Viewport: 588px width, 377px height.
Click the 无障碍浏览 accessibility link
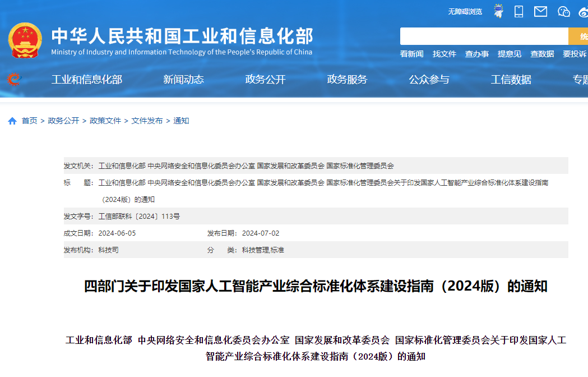pyautogui.click(x=465, y=12)
